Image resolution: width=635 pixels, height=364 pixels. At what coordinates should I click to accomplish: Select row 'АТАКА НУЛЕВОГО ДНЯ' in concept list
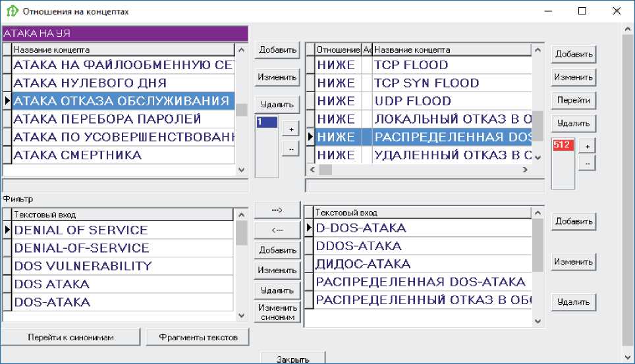pos(123,83)
